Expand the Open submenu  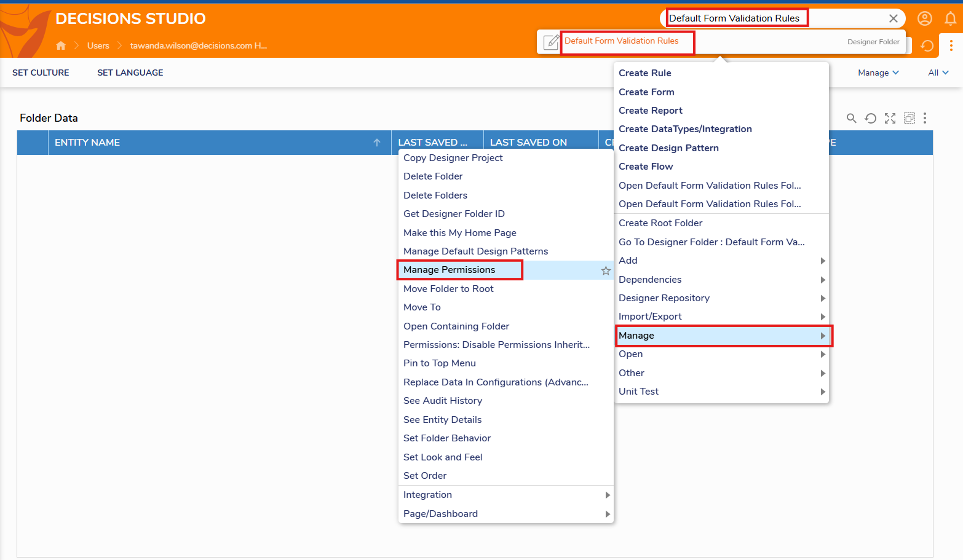pos(721,354)
